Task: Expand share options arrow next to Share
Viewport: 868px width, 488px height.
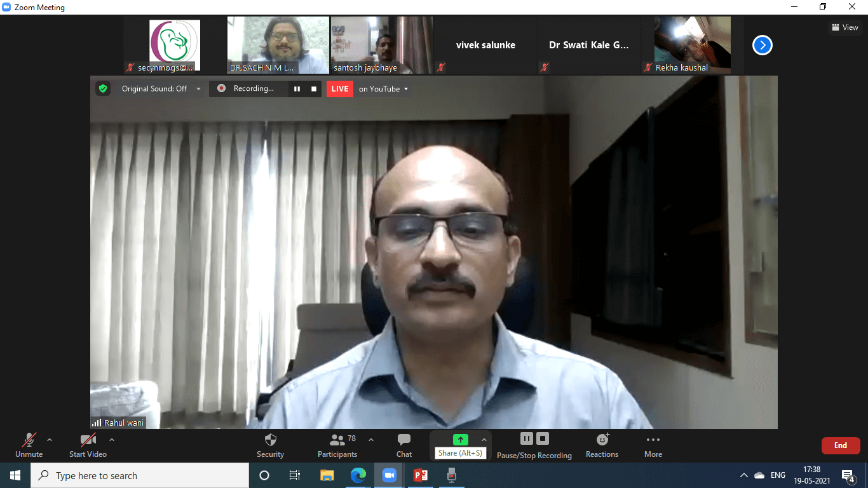Action: click(484, 440)
